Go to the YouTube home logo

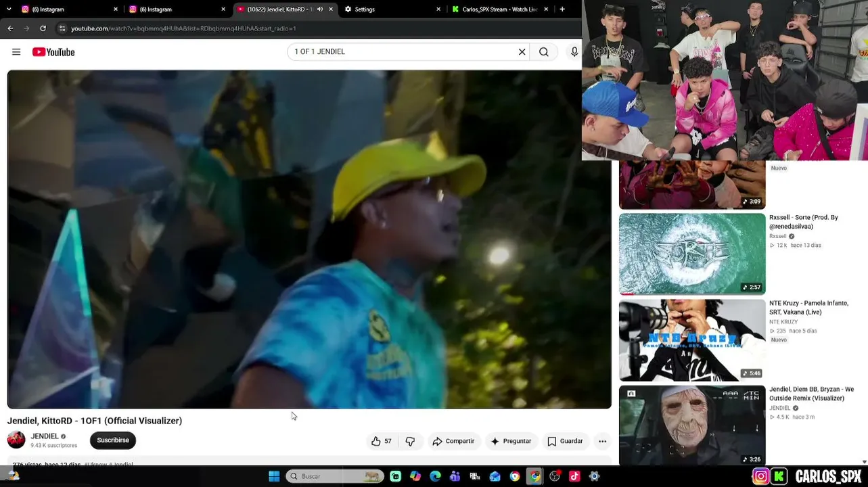(53, 52)
